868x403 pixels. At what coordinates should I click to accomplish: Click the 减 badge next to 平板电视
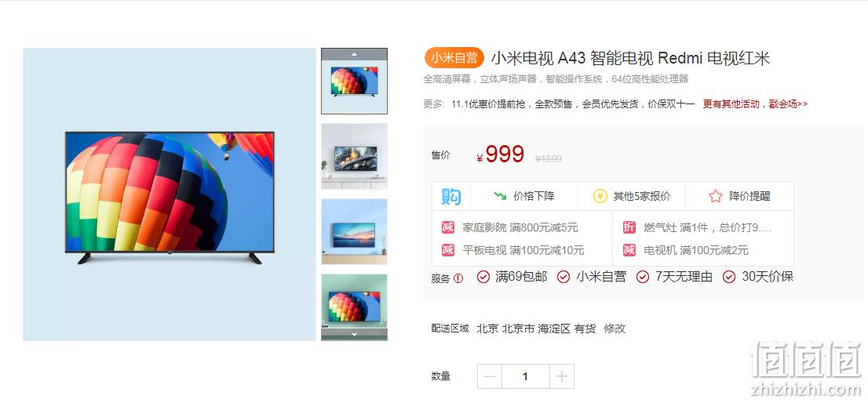(448, 250)
